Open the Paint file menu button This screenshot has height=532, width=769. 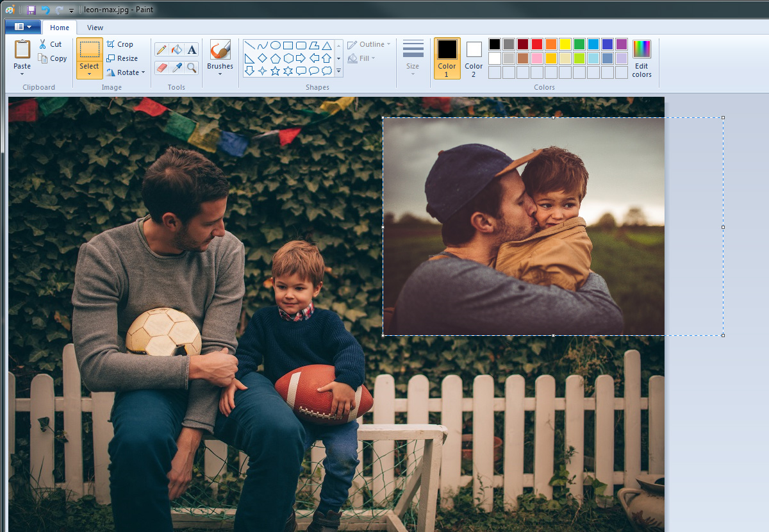click(22, 27)
